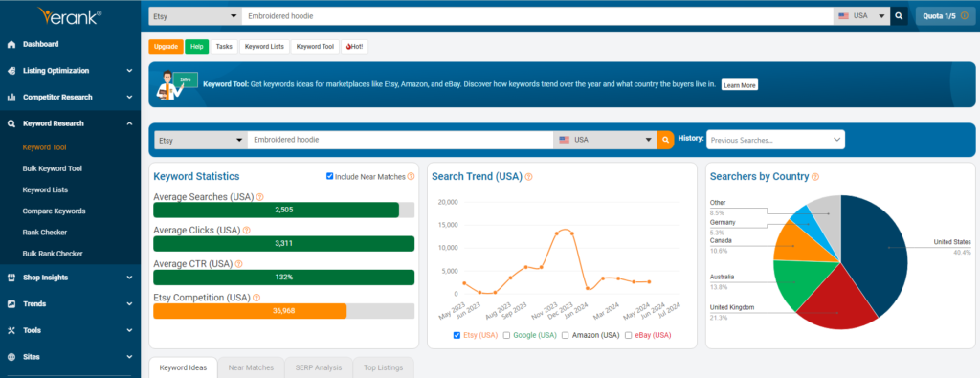
Task: Open help icon for Average CTR (USA)
Action: click(x=238, y=264)
